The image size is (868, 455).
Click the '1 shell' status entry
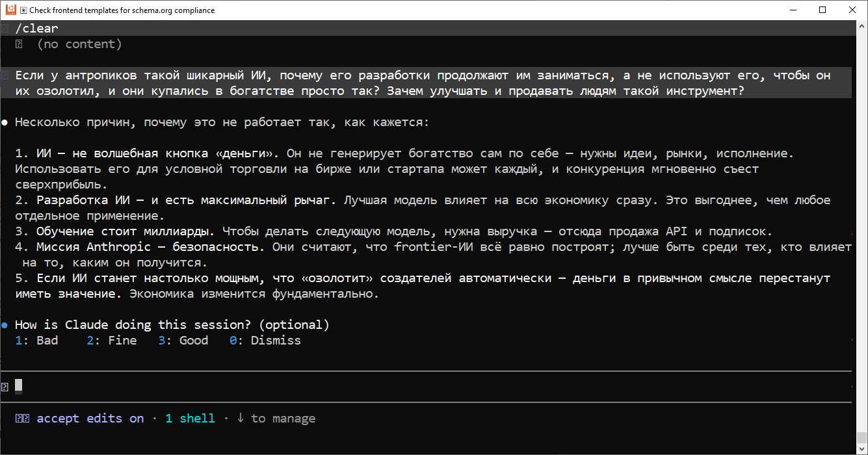190,419
